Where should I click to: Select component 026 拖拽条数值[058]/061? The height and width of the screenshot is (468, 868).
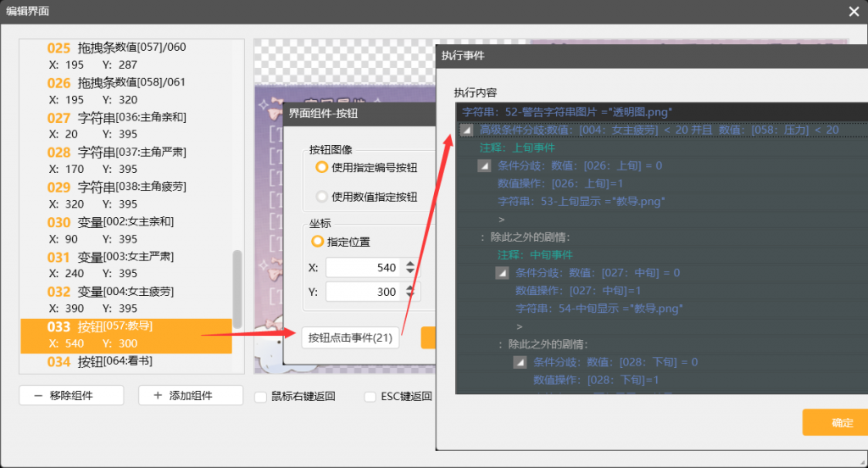(126, 91)
